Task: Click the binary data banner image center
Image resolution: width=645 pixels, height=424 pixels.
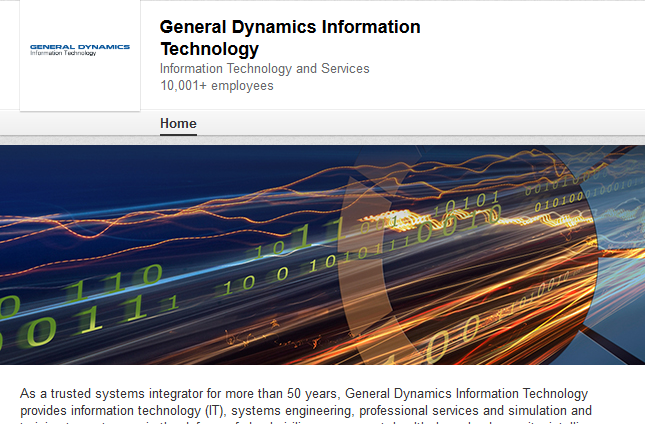Action: [x=322, y=257]
